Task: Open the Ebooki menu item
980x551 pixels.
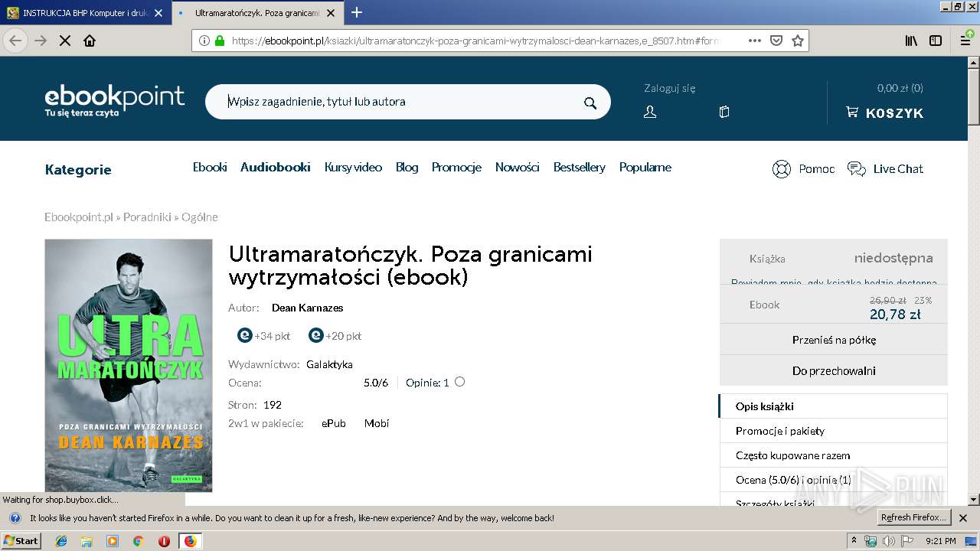Action: (210, 167)
